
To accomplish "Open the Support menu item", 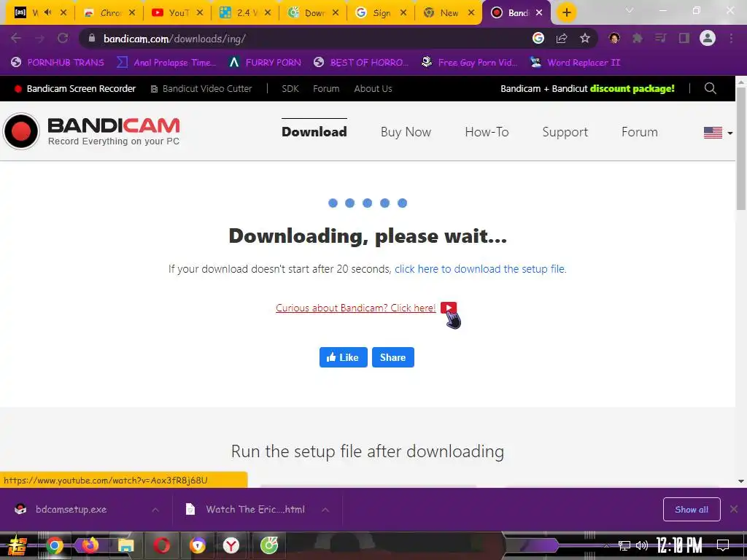I will [x=565, y=132].
